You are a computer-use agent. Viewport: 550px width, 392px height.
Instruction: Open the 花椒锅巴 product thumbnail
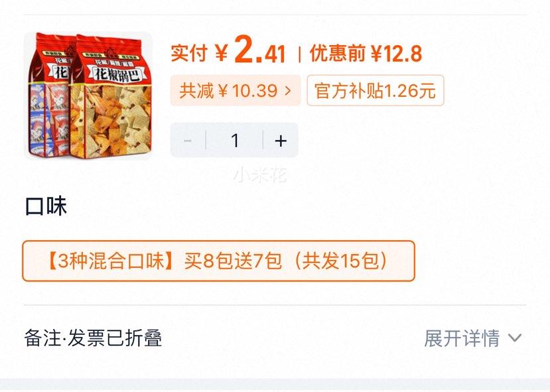[x=88, y=96]
